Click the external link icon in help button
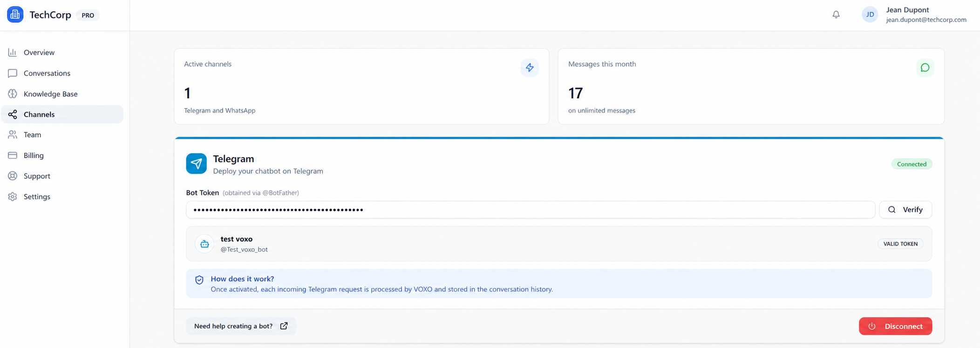980x348 pixels. [x=284, y=326]
